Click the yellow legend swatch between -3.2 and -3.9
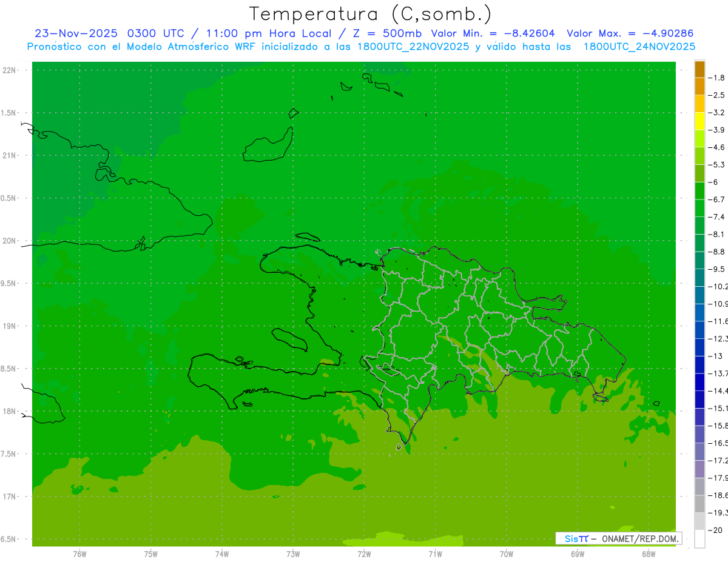The height and width of the screenshot is (562, 728). tap(699, 121)
